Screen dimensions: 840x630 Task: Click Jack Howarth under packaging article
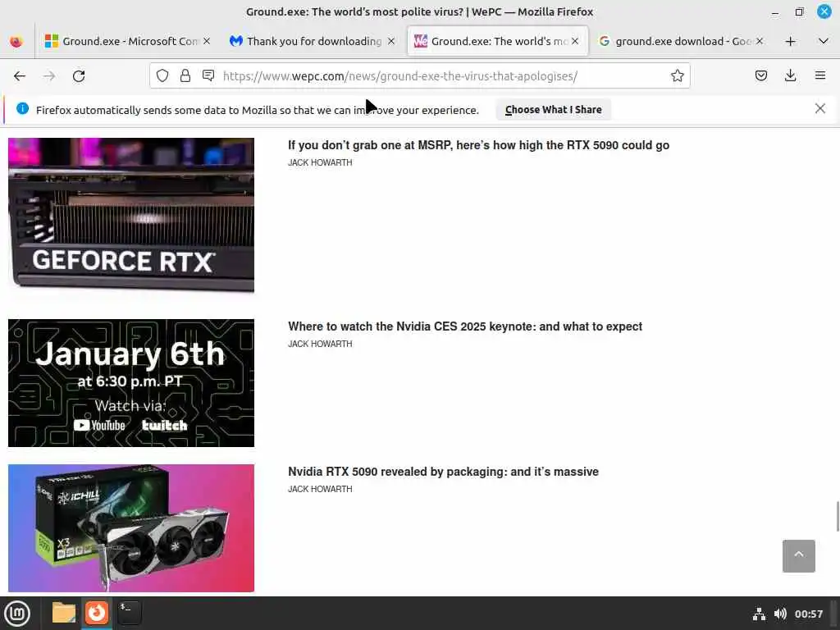click(320, 489)
